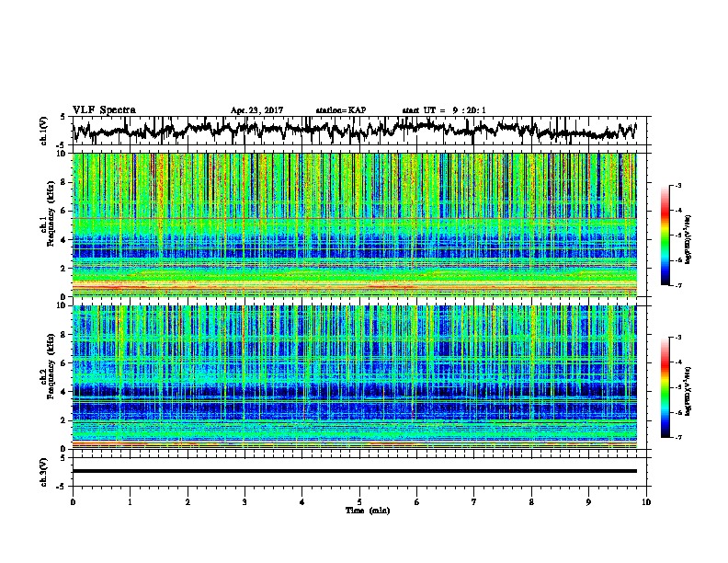Image resolution: width=728 pixels, height=563 pixels.
Task: Click time axis tick label "1"
Action: [x=130, y=502]
